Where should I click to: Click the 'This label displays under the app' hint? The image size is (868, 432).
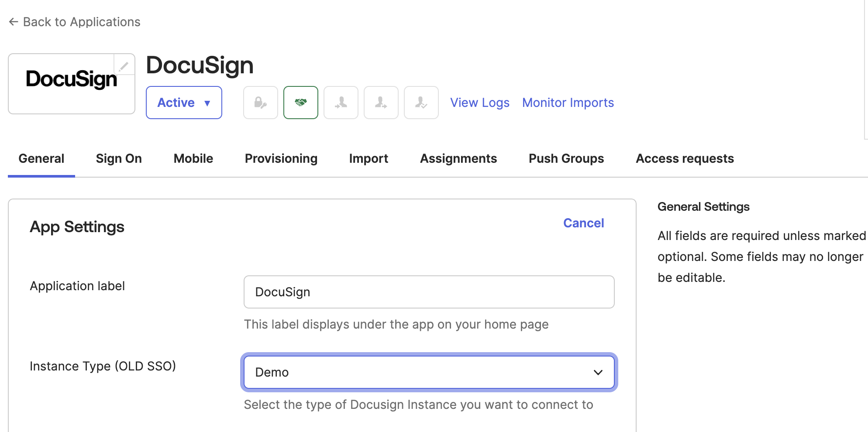[396, 324]
